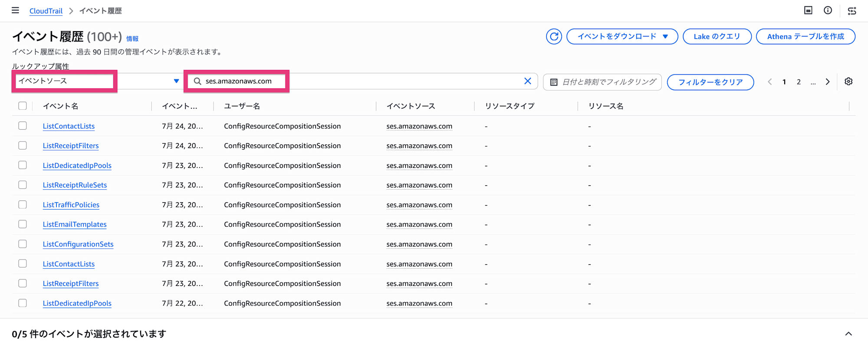Select the ListEmailTemplates row checkbox
This screenshot has height=348, width=868.
coord(23,224)
